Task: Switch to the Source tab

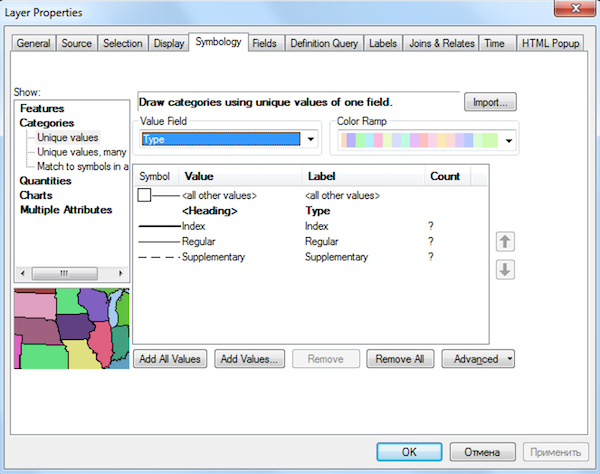Action: pyautogui.click(x=77, y=43)
